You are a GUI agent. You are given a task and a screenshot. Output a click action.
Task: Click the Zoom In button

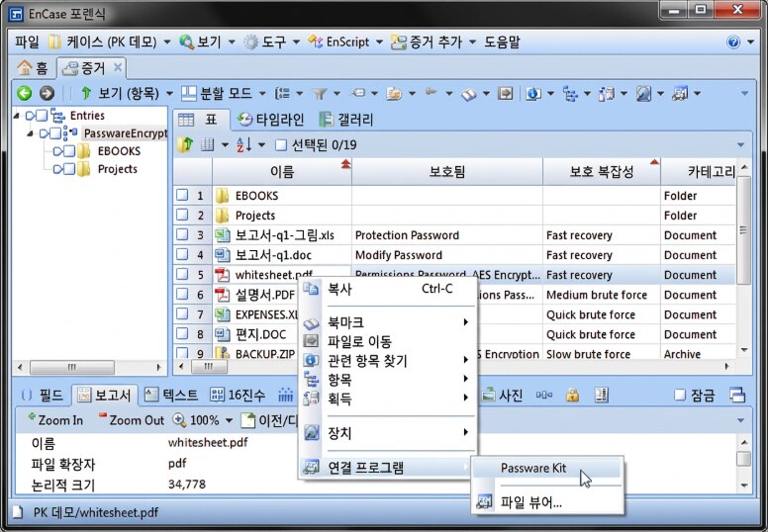pyautogui.click(x=55, y=420)
